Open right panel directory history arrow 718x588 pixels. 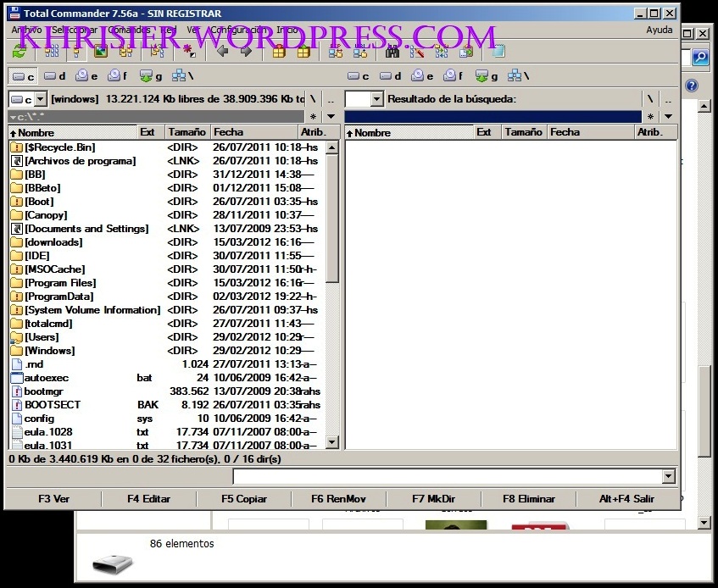pyautogui.click(x=668, y=117)
